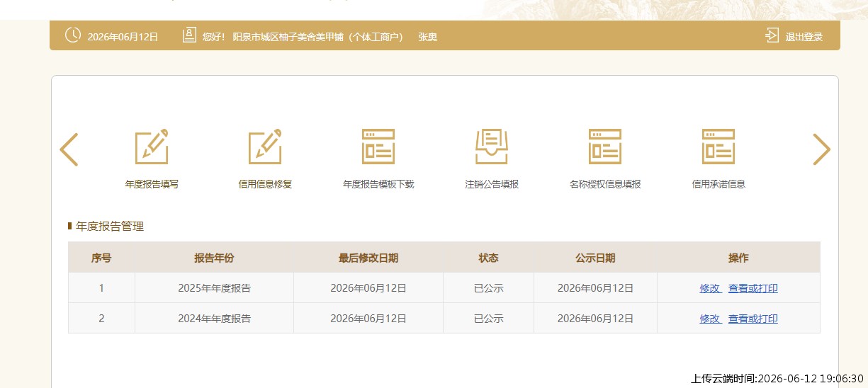
Task: Click 查看或打印 for the 2024年年度报告
Action: [x=753, y=319]
